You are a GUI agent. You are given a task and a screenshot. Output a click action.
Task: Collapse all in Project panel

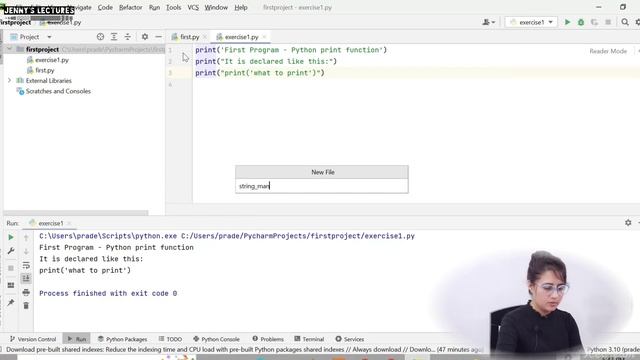(128, 37)
